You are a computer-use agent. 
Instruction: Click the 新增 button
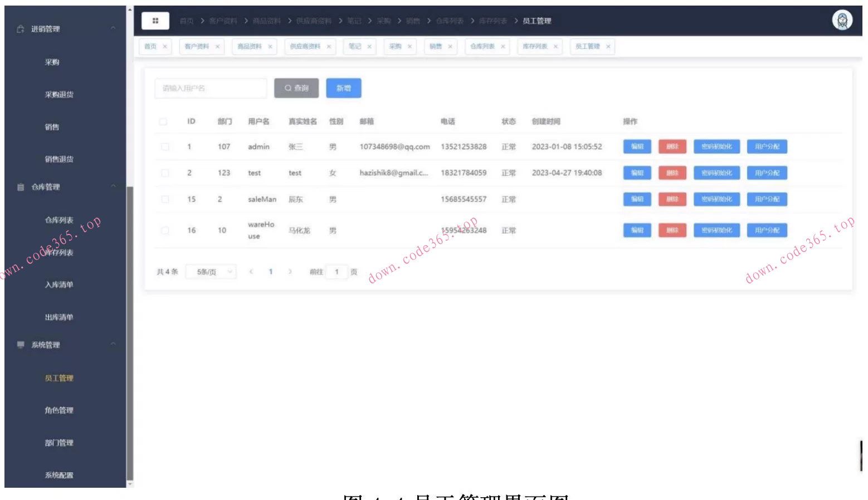click(x=344, y=88)
